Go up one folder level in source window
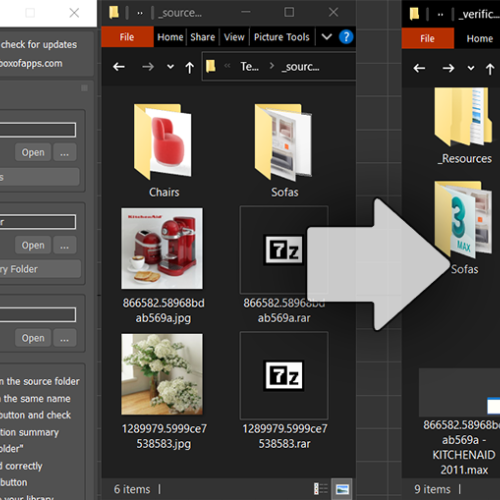The width and height of the screenshot is (500, 500). pos(190,68)
